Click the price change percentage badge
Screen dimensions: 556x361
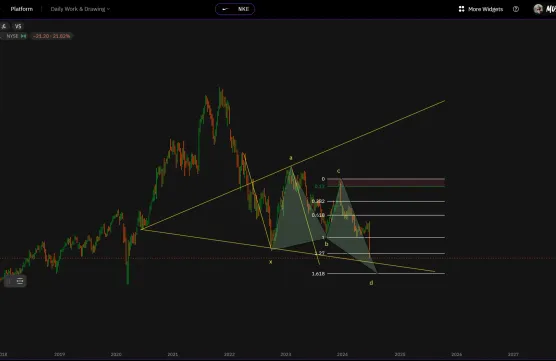52,36
